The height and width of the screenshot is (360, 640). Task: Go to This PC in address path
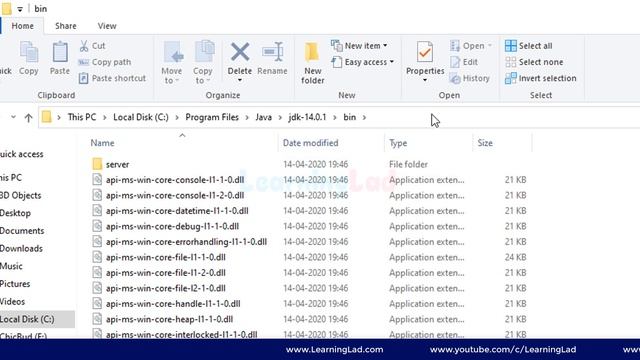[x=82, y=117]
